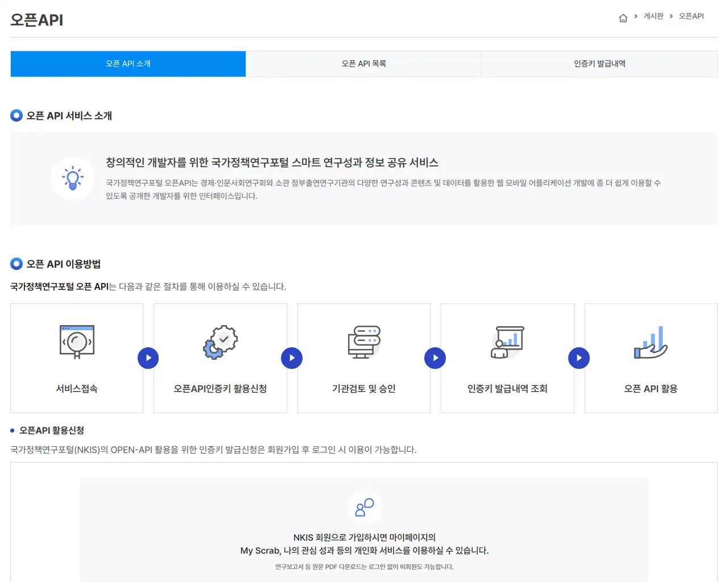728x582 pixels.
Task: Open the 인증키 발급내역 tab
Action: tap(599, 64)
